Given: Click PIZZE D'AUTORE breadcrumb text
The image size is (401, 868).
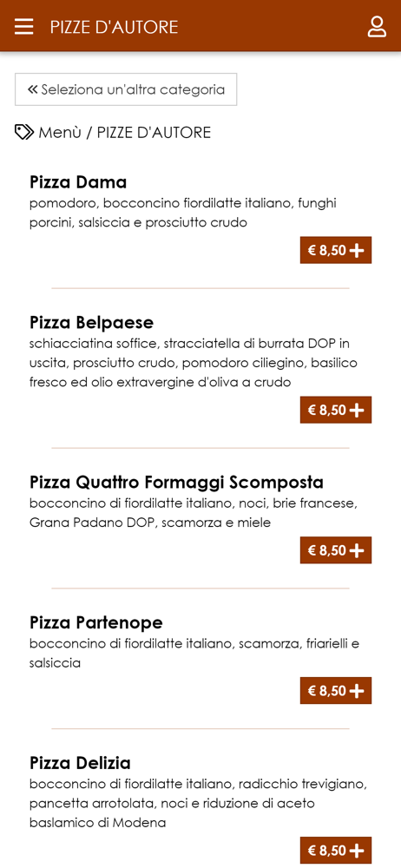Looking at the screenshot, I should [154, 132].
